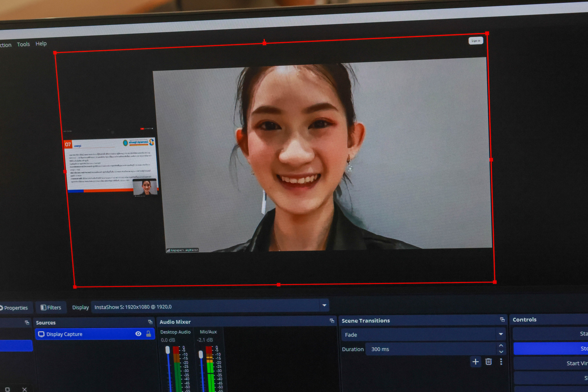588x392 pixels.
Task: Undock the Scene Transitions panel
Action: coord(502,319)
